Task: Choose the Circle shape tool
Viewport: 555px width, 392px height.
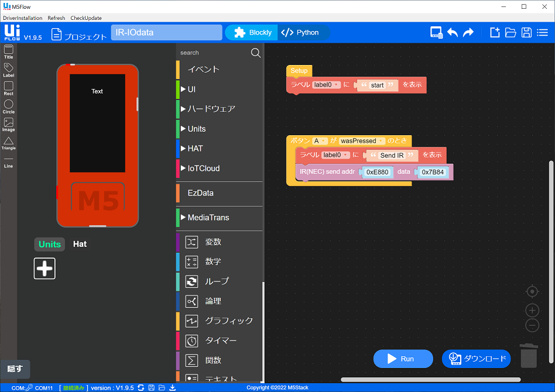Action: click(x=9, y=106)
